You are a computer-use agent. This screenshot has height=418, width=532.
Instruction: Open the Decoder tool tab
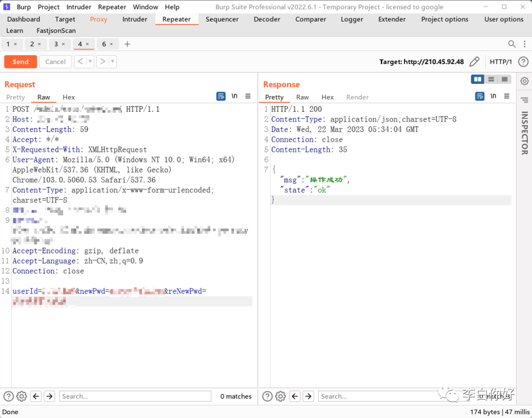267,19
